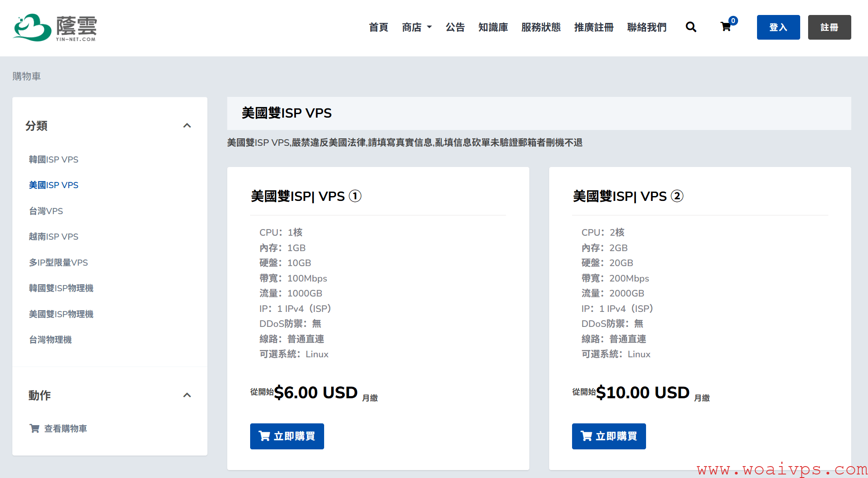Collapse the 動作 sidebar section
868x478 pixels.
pos(188,395)
